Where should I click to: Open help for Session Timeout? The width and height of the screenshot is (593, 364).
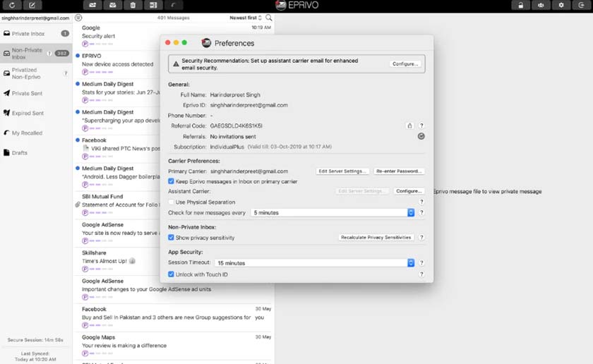pos(421,262)
